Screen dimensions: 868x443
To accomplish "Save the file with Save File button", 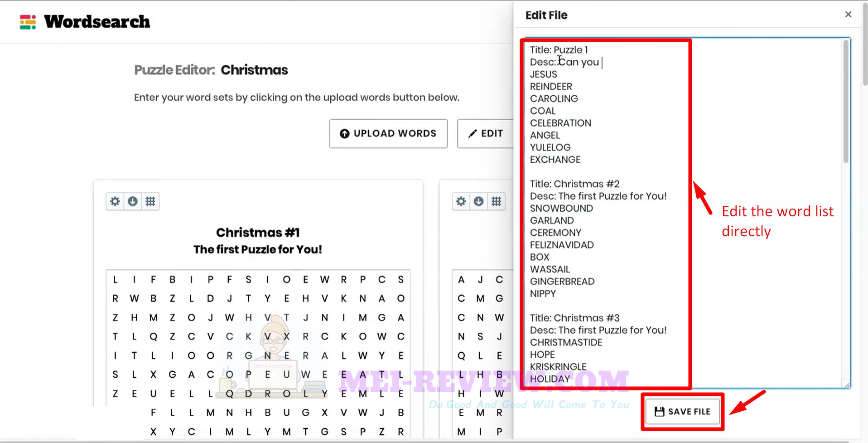I will pyautogui.click(x=682, y=411).
